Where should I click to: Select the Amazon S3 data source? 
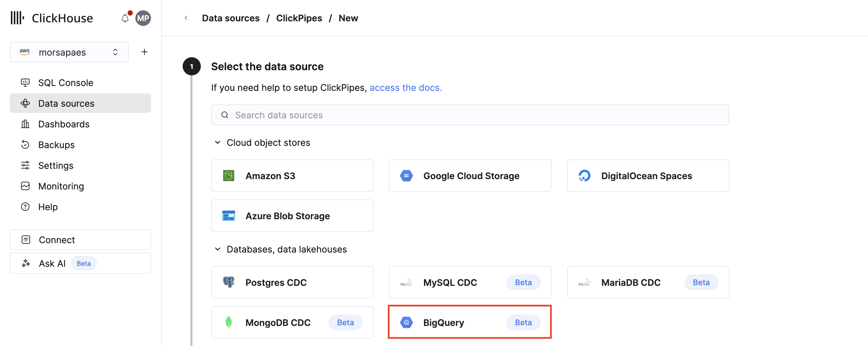tap(292, 175)
